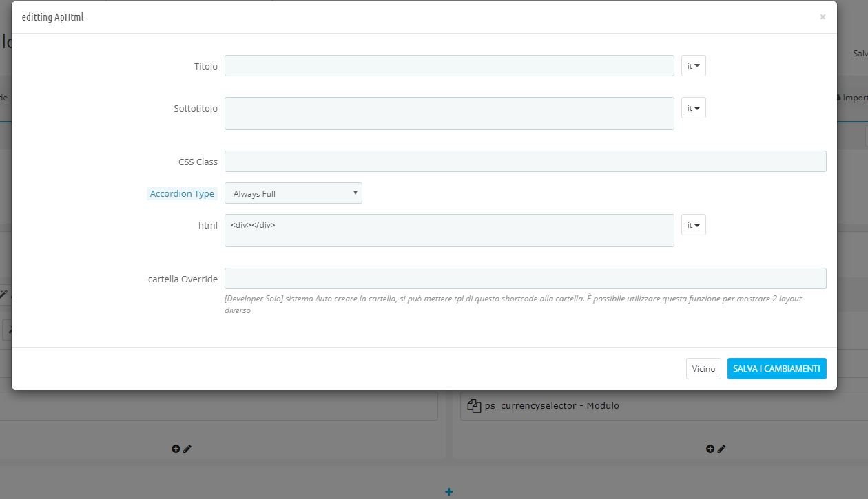Image resolution: width=868 pixels, height=499 pixels.
Task: Click the Vicino button
Action: click(x=703, y=369)
